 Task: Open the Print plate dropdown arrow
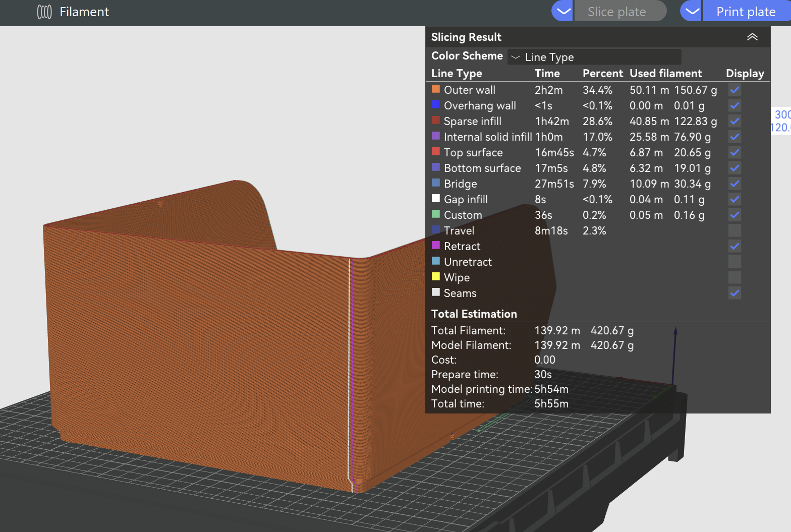pyautogui.click(x=691, y=11)
